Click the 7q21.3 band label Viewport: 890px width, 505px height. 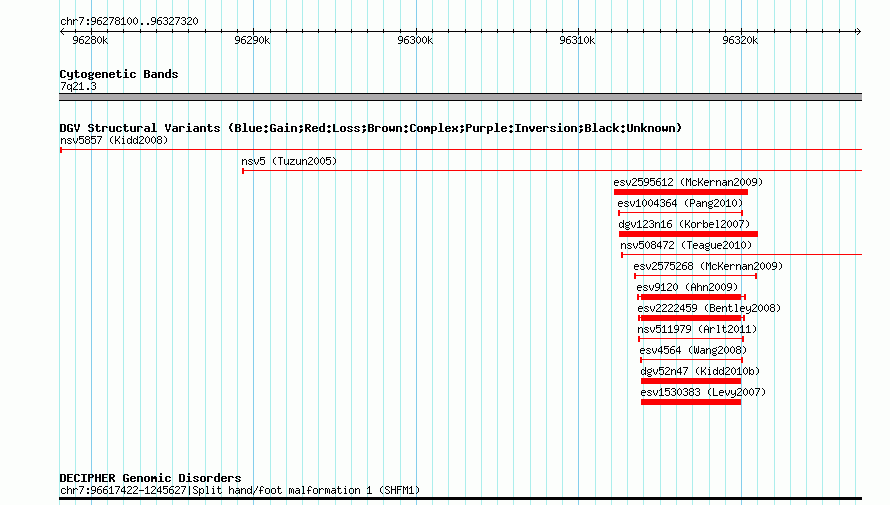78,86
